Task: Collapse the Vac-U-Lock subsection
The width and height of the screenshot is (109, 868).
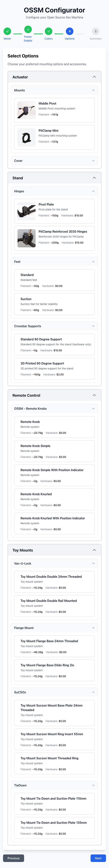Action: tap(94, 563)
